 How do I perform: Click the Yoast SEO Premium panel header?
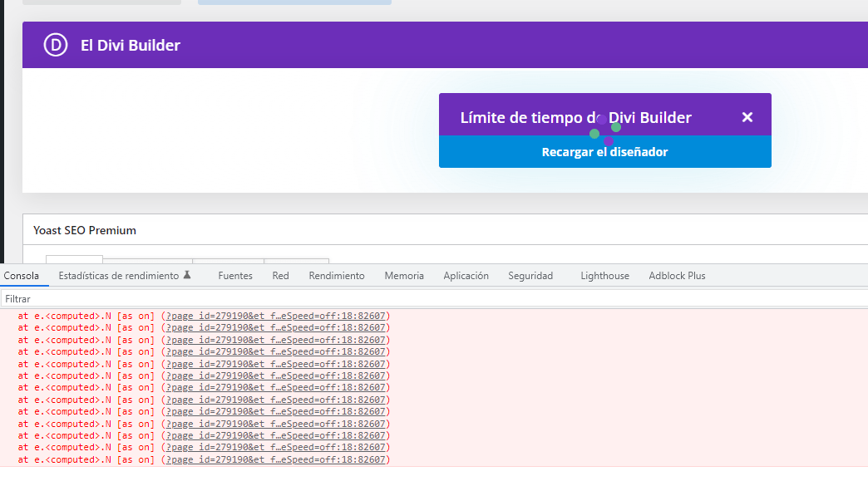click(x=446, y=230)
